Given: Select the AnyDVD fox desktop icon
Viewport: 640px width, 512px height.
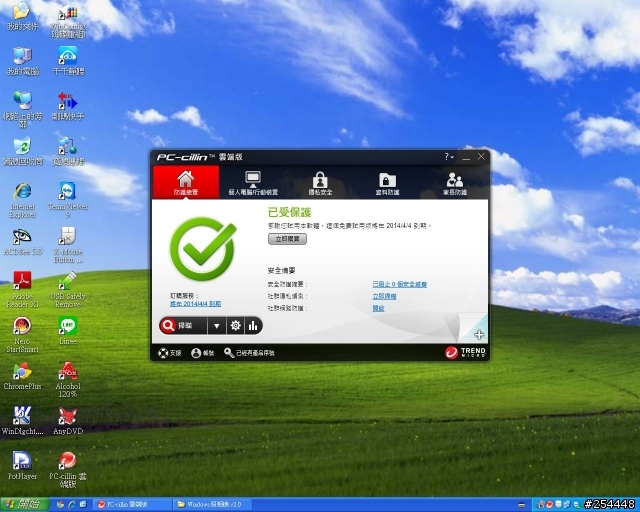Looking at the screenshot, I should tap(68, 421).
